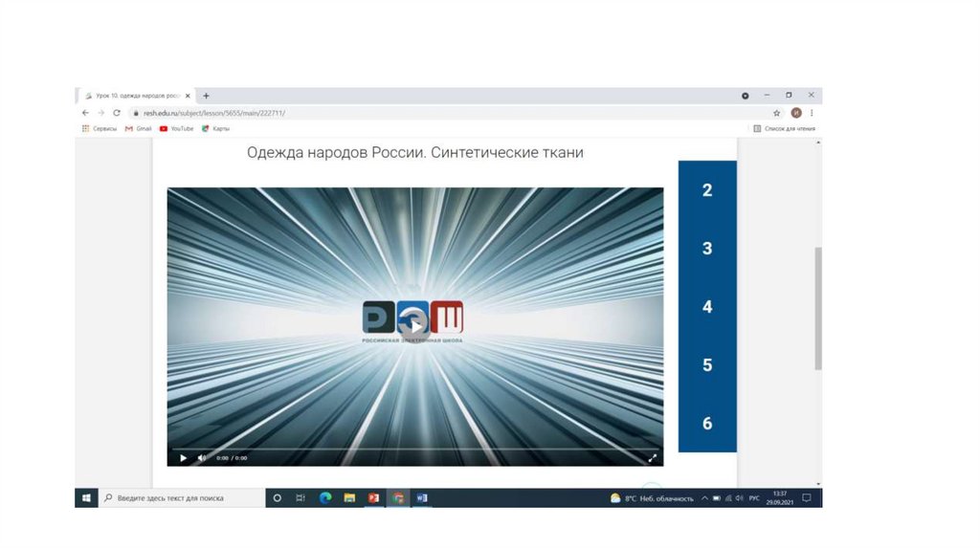The width and height of the screenshot is (980, 549).
Task: Switch to Word on taskbar
Action: (422, 497)
